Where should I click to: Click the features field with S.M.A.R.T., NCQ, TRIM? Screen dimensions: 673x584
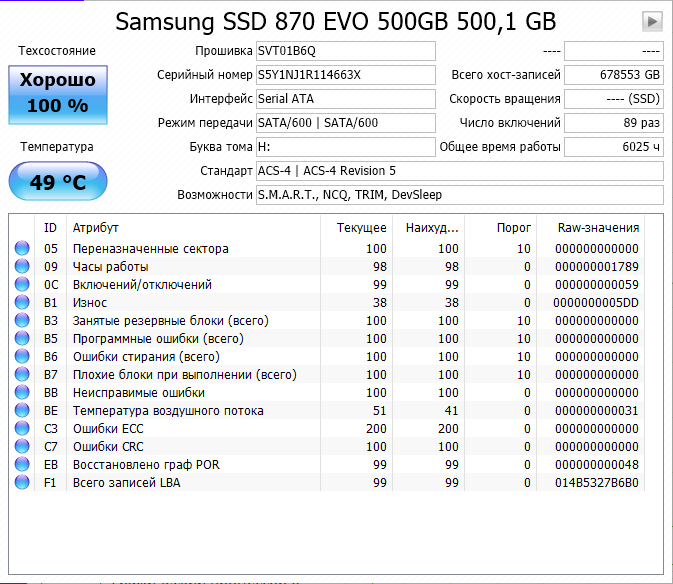(460, 195)
